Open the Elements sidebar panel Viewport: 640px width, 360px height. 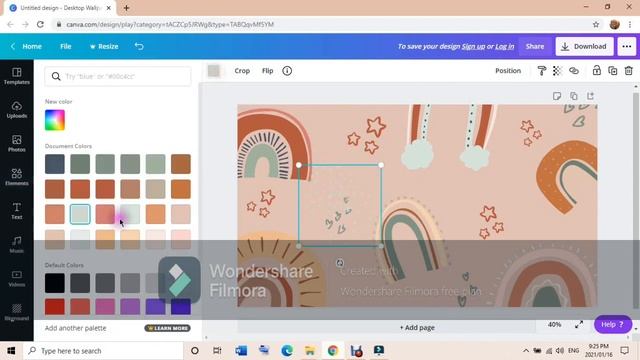(x=17, y=177)
